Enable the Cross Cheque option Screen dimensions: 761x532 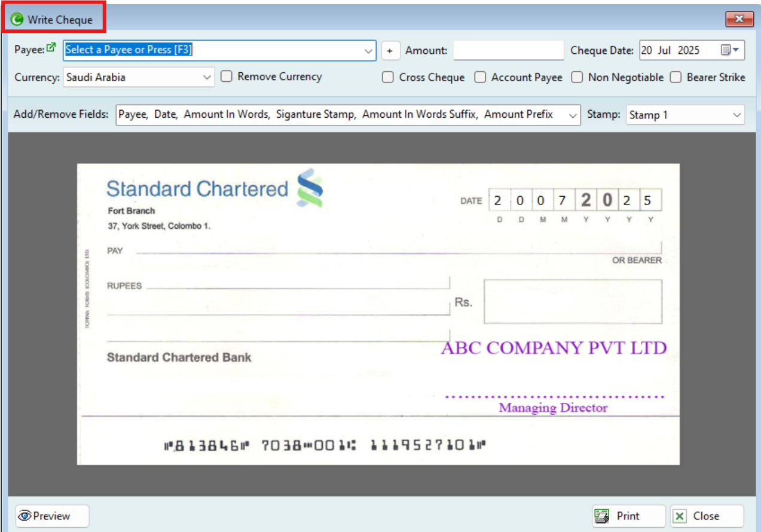(x=388, y=77)
